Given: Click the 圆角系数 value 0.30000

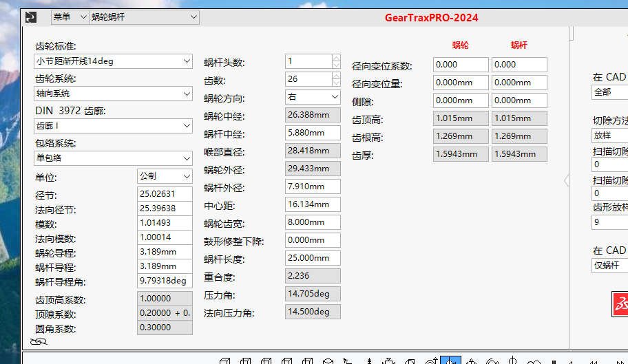Looking at the screenshot, I should point(165,328).
